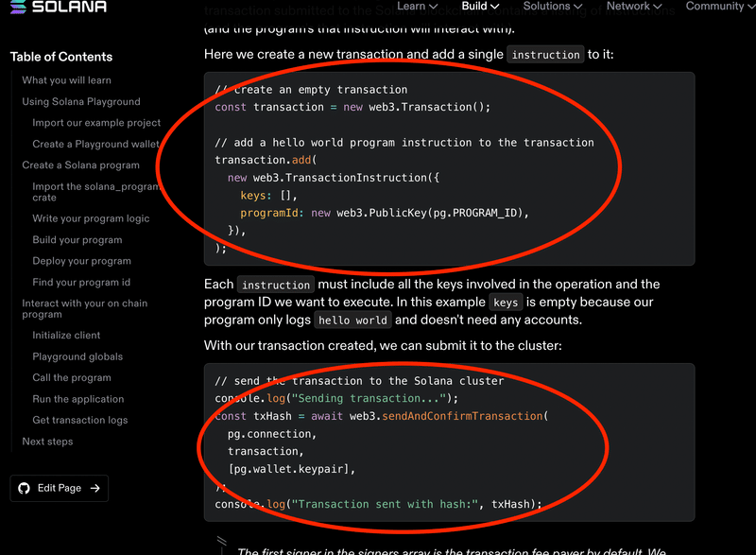Click the Edit Page button
756x555 pixels.
click(60, 488)
